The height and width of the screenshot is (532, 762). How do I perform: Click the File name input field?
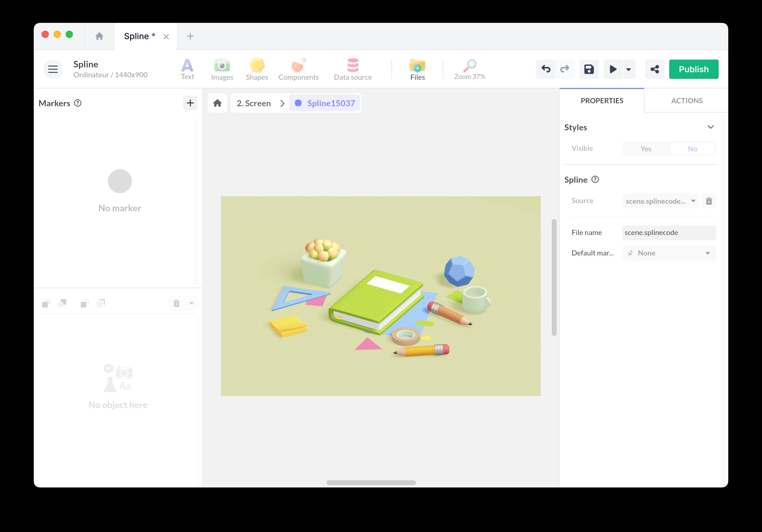click(x=668, y=233)
